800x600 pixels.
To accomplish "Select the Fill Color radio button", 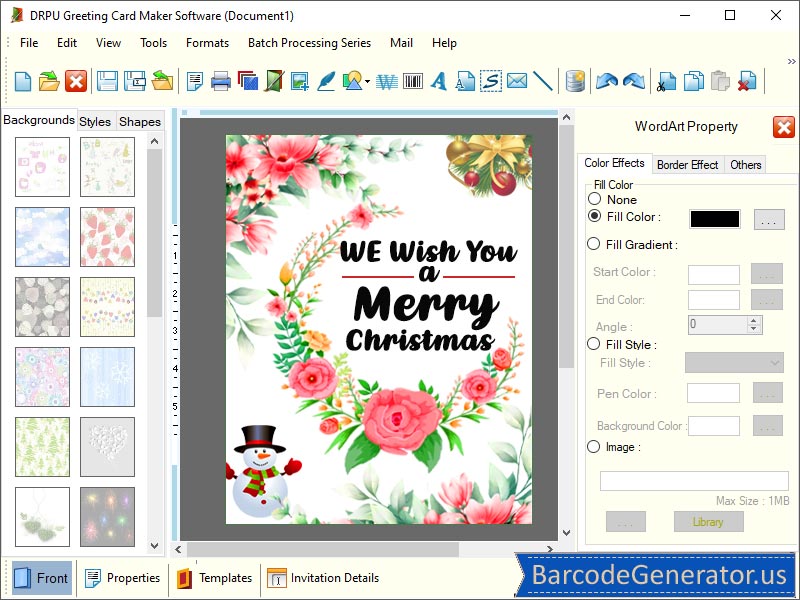I will [595, 217].
